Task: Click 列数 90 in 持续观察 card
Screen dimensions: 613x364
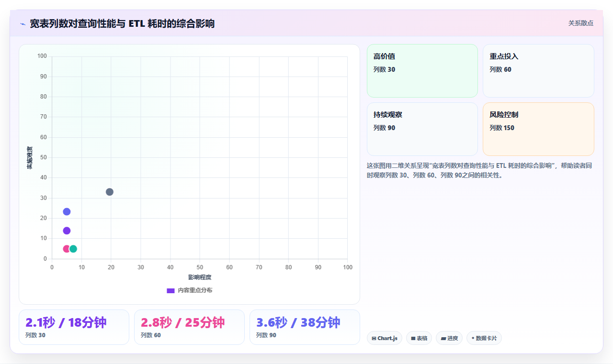Action: coord(385,128)
